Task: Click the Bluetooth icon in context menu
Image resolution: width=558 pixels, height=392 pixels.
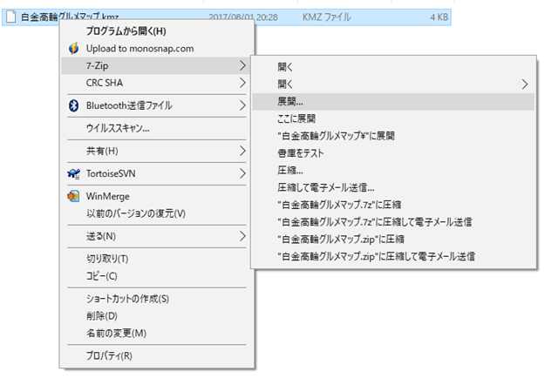Action: (73, 105)
